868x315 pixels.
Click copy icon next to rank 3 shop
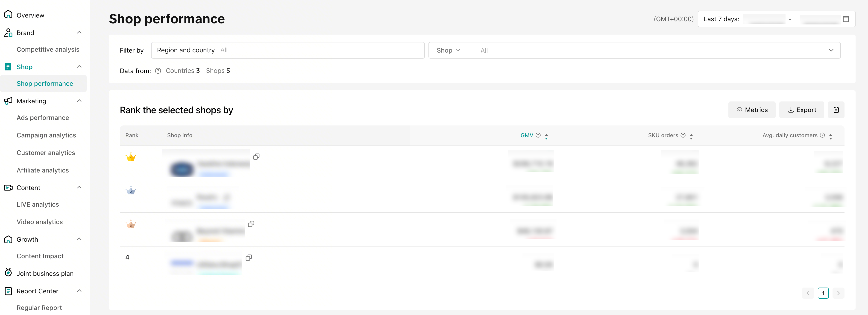coord(251,224)
